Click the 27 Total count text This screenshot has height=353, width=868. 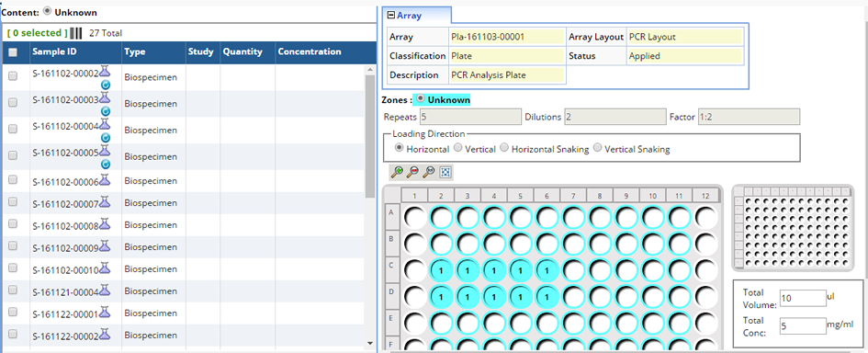106,33
